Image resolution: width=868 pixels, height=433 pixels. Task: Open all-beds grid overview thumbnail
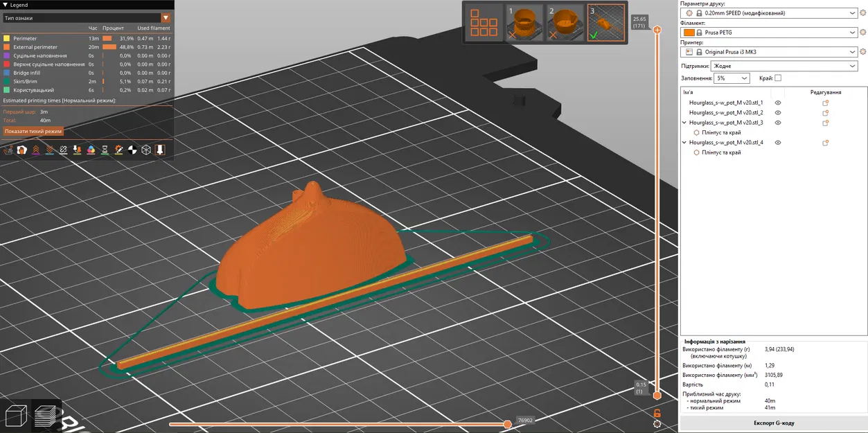point(484,23)
